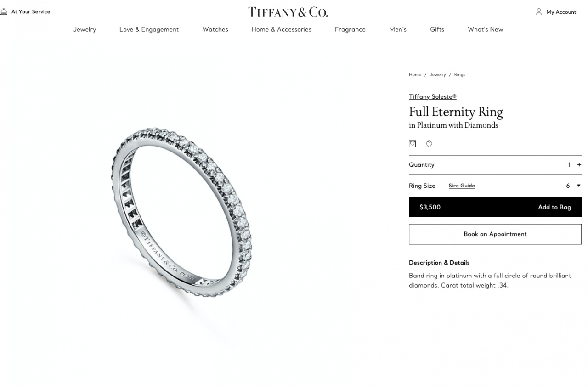Expand the Ring Size dropdown arrow
This screenshot has height=389, width=588.
coord(578,186)
